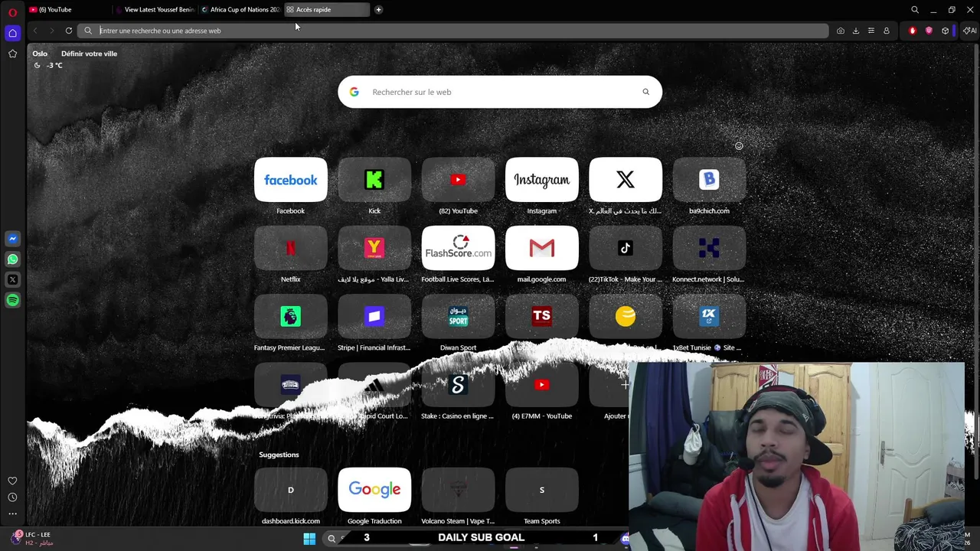The width and height of the screenshot is (980, 551).
Task: Open the (82) YouTube speed dial tile
Action: click(458, 180)
